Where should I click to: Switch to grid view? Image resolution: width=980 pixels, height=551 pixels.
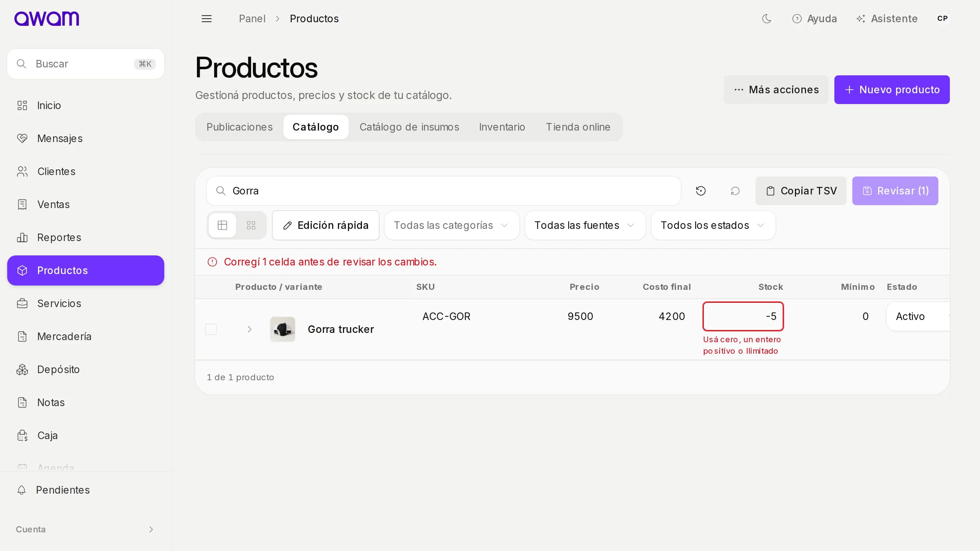(251, 225)
